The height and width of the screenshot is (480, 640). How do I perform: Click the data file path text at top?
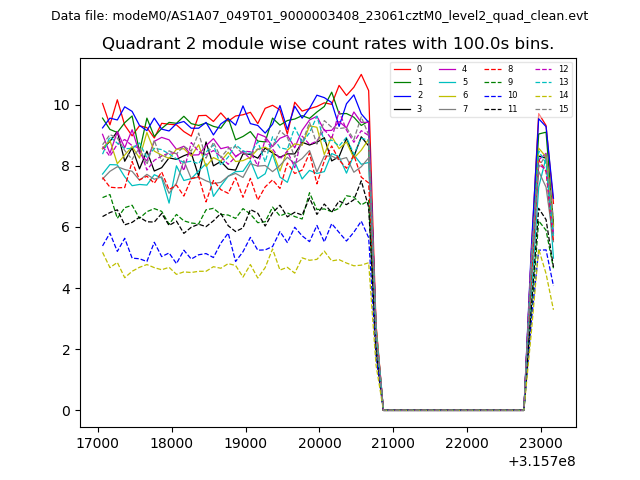320,16
